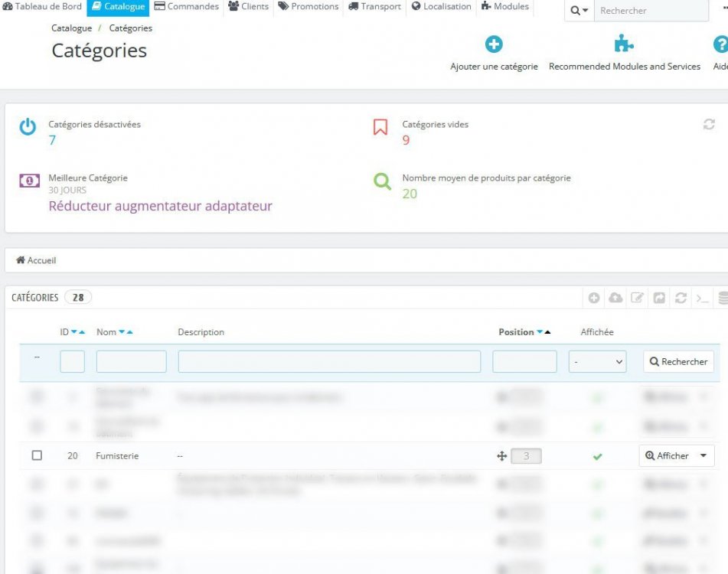Click the disabled categories count 7
Image resolution: width=728 pixels, height=574 pixels.
(52, 140)
